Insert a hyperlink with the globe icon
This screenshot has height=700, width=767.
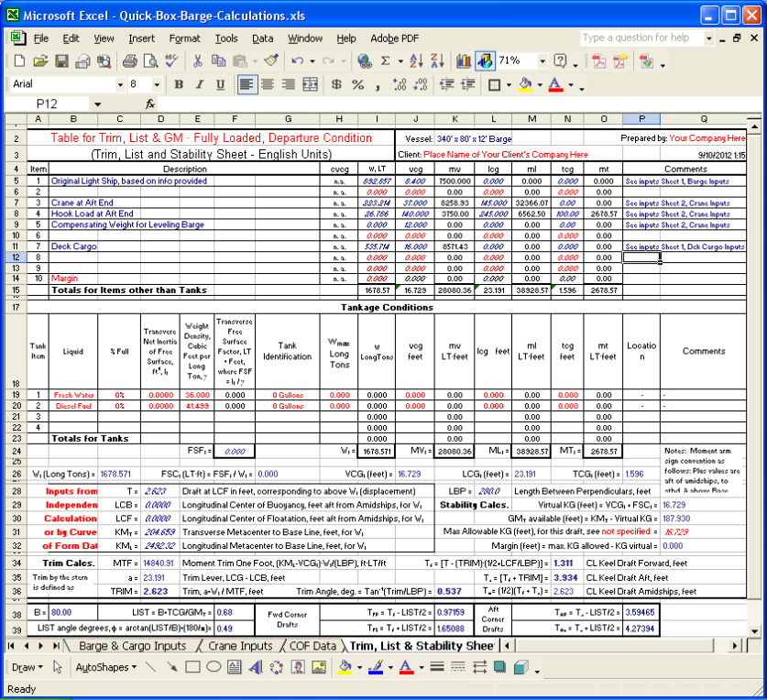click(364, 61)
